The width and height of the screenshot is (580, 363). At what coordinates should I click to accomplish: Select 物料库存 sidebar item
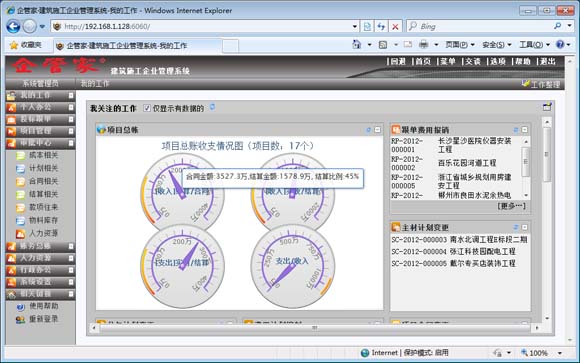coord(44,221)
